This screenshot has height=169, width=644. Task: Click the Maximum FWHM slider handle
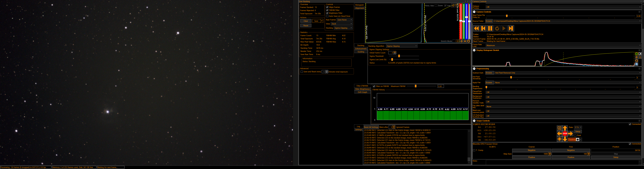(x=416, y=86)
